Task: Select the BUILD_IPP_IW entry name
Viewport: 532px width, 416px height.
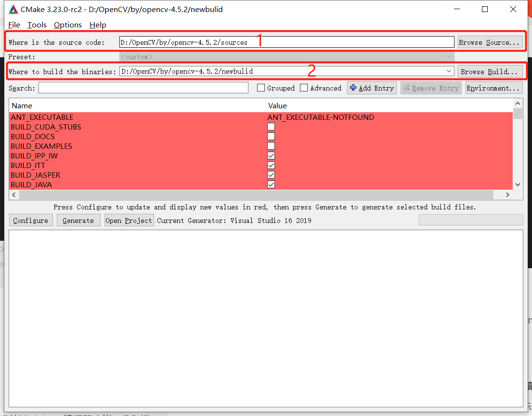Action: pyautogui.click(x=34, y=156)
